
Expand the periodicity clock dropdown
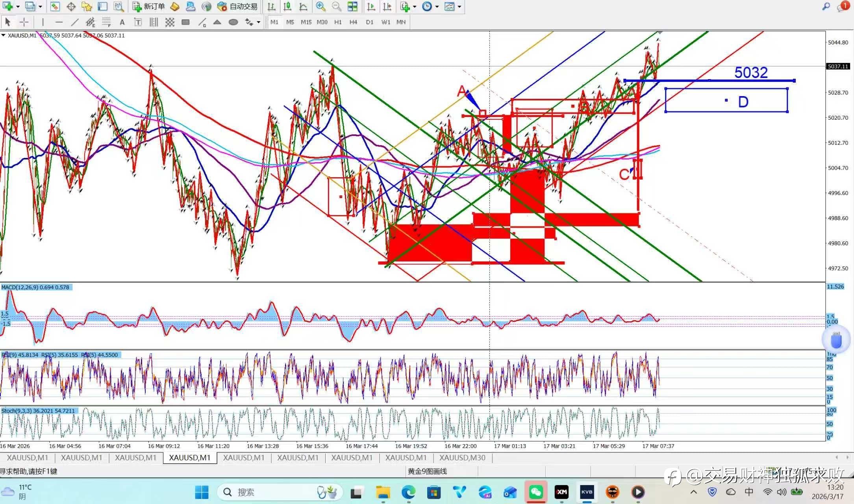(x=437, y=6)
